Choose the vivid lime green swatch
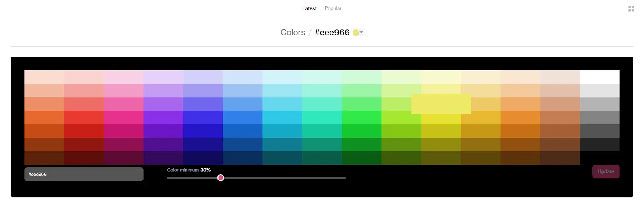The height and width of the screenshot is (202, 644). 401,118
